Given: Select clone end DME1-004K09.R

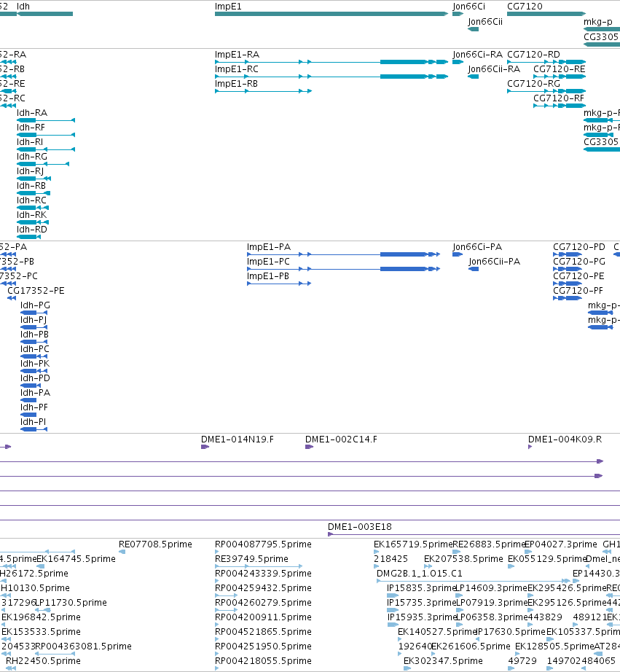Looking at the screenshot, I should 530,447.
